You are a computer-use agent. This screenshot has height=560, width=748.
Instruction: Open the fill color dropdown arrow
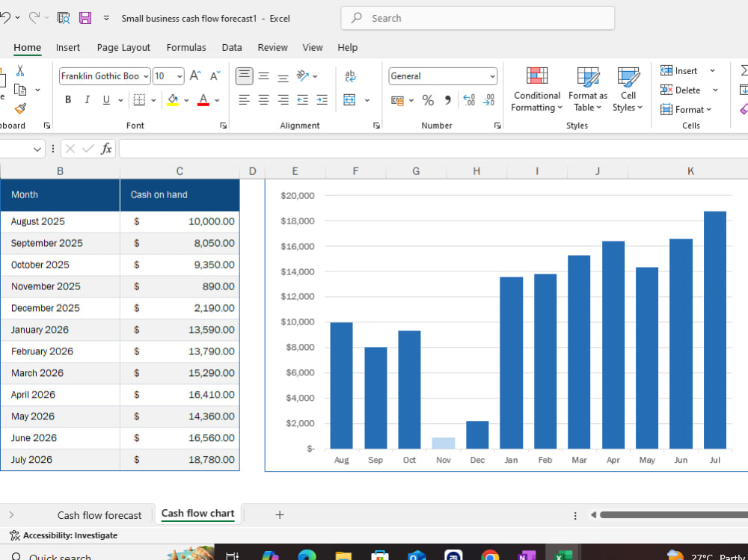click(186, 100)
